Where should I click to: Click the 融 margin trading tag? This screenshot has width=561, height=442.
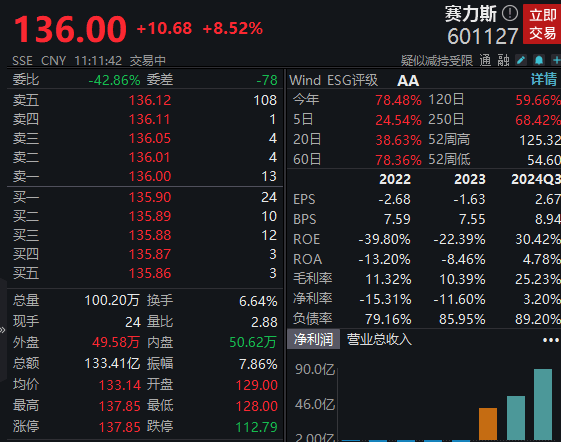tap(503, 60)
